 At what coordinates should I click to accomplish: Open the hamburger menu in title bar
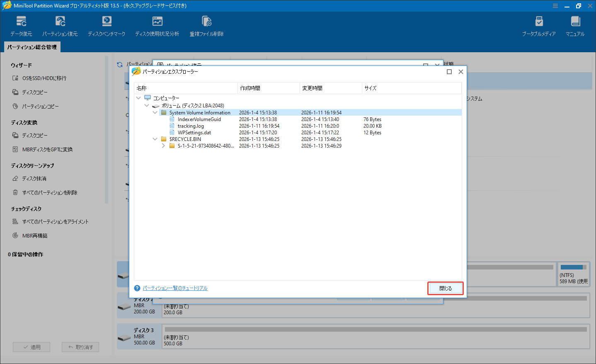(555, 5)
